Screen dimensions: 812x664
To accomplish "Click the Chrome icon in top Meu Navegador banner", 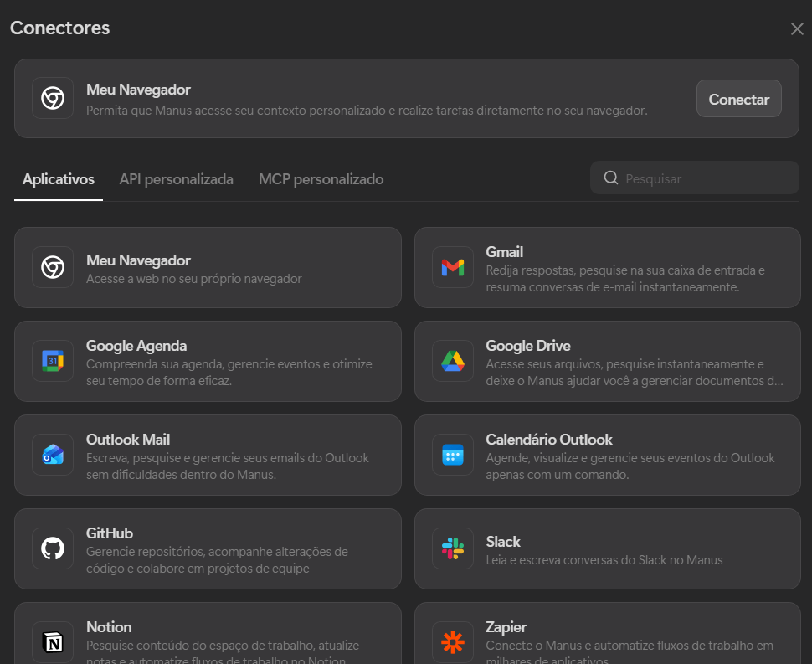I will (53, 98).
